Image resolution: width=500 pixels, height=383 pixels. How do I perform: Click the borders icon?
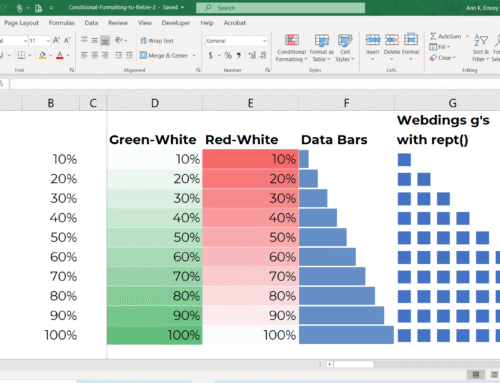tap(21, 55)
